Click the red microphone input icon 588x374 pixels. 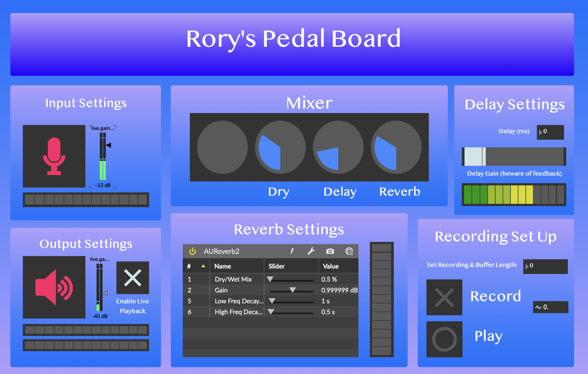[x=54, y=156]
